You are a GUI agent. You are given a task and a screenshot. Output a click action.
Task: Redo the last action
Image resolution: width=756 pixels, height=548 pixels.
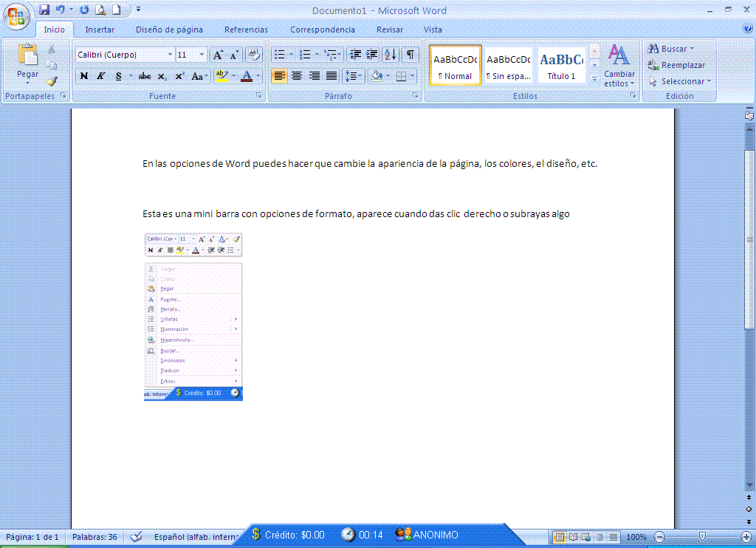(84, 10)
